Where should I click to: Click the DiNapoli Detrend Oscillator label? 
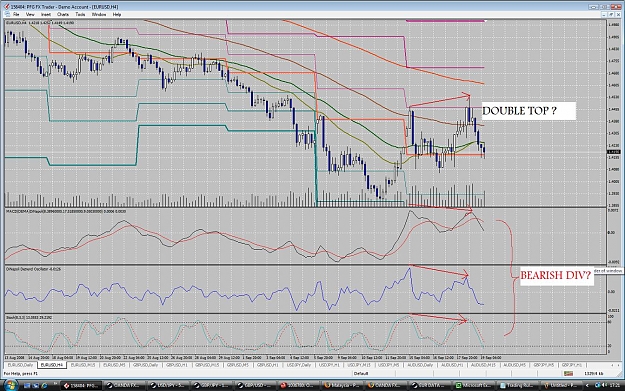click(33, 269)
